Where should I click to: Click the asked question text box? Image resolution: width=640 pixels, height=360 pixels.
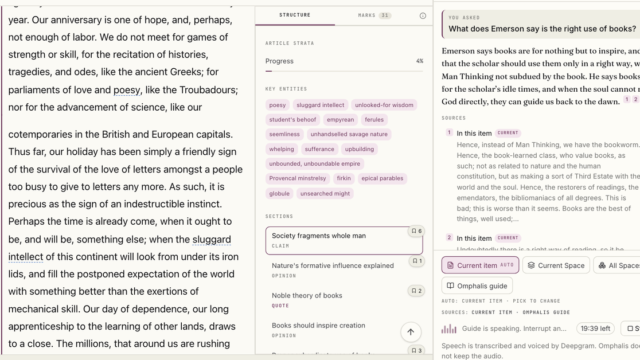(x=541, y=24)
